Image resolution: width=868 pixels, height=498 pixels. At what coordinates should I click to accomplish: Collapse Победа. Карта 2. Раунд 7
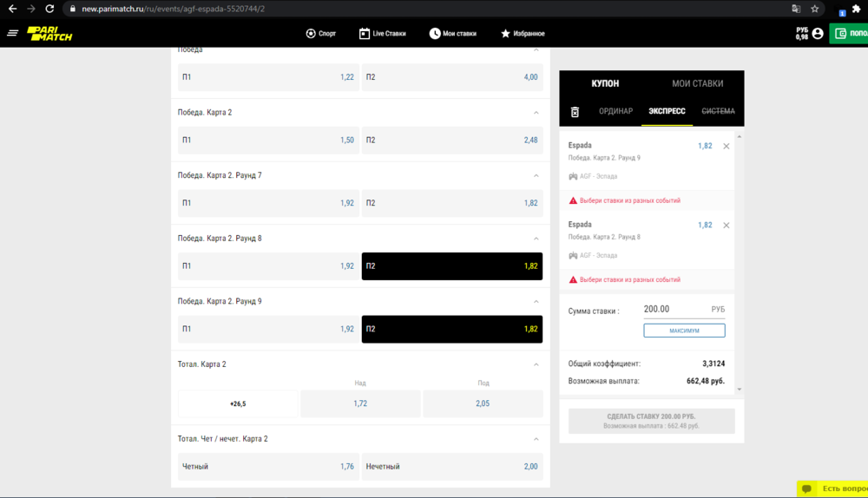[x=536, y=175]
